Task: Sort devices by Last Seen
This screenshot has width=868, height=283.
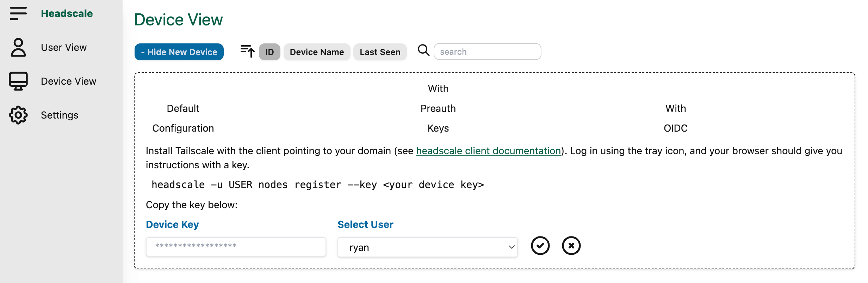Action: coord(380,52)
